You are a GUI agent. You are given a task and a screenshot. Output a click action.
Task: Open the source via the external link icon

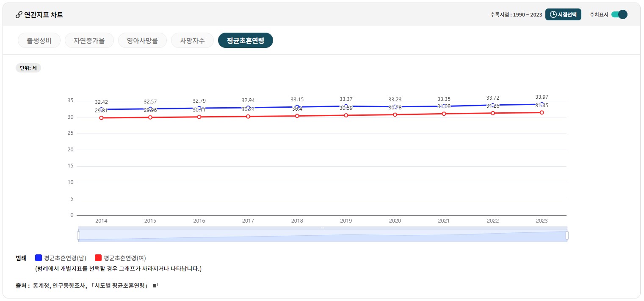pos(155,284)
